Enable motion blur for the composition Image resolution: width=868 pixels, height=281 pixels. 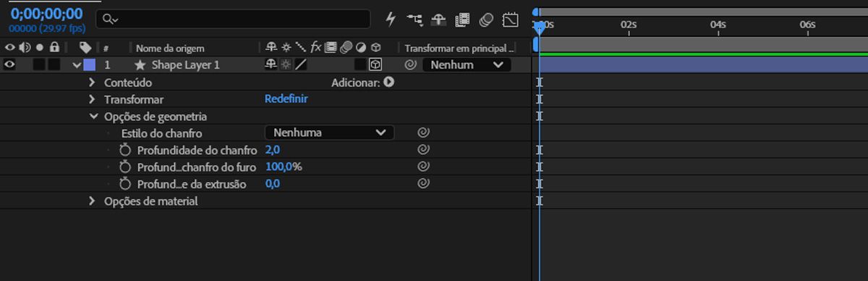coord(486,20)
